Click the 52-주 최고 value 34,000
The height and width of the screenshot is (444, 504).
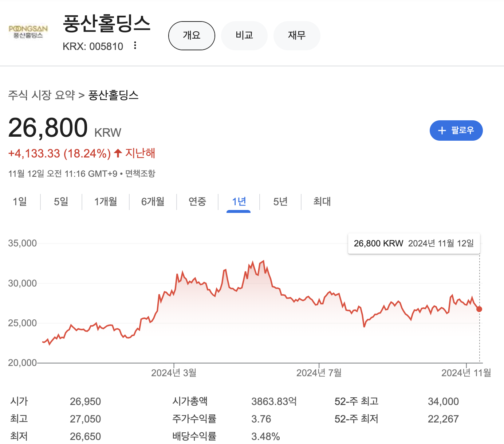443,401
